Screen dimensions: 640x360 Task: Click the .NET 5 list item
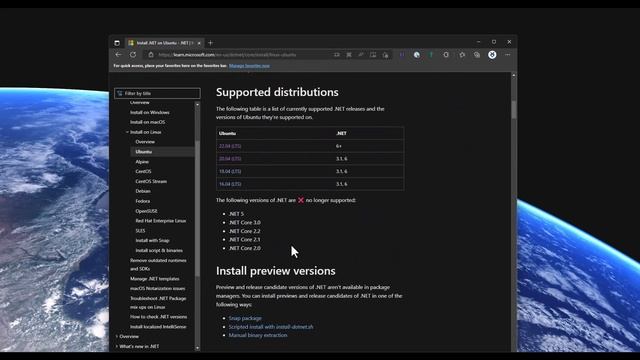pos(236,214)
